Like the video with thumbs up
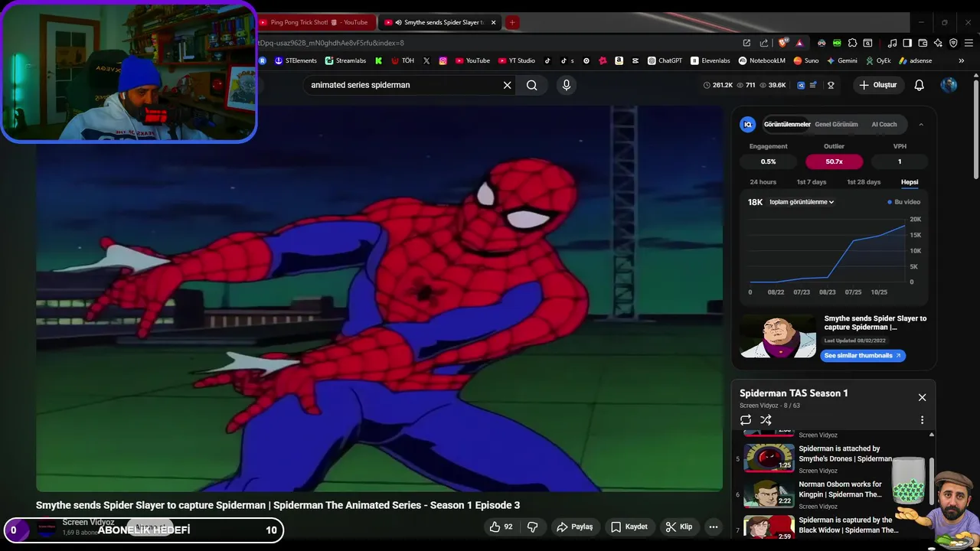Screen dimensions: 980x551 pyautogui.click(x=501, y=527)
